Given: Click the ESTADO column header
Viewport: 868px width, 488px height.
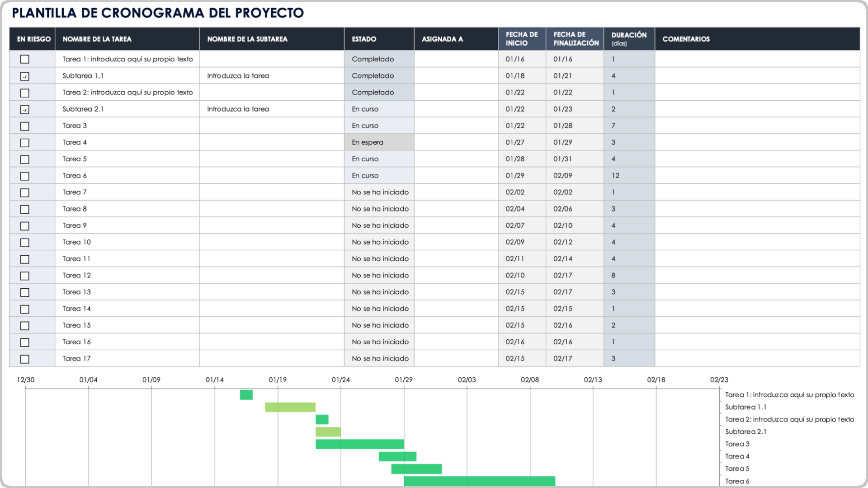Looking at the screenshot, I should coord(379,39).
